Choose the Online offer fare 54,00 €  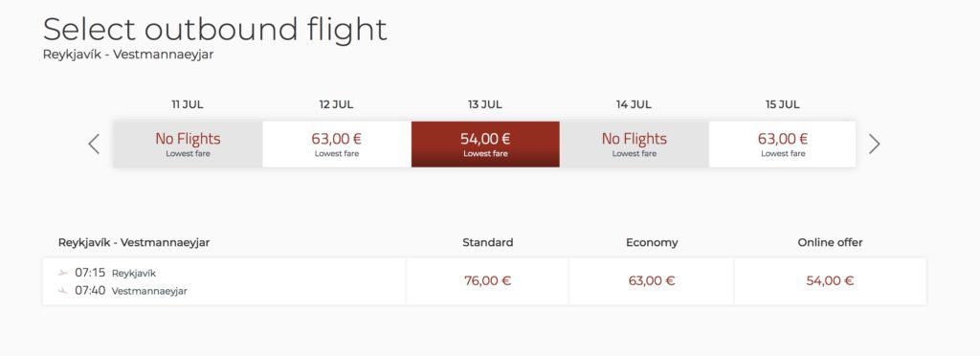click(830, 281)
